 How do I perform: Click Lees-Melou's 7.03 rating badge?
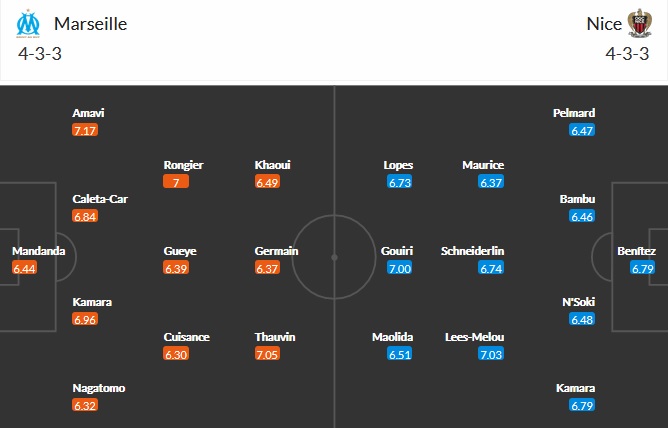490,354
